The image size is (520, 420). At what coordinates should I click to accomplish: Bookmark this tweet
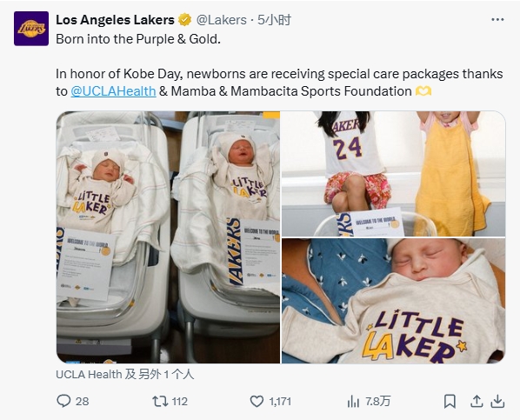pyautogui.click(x=450, y=401)
